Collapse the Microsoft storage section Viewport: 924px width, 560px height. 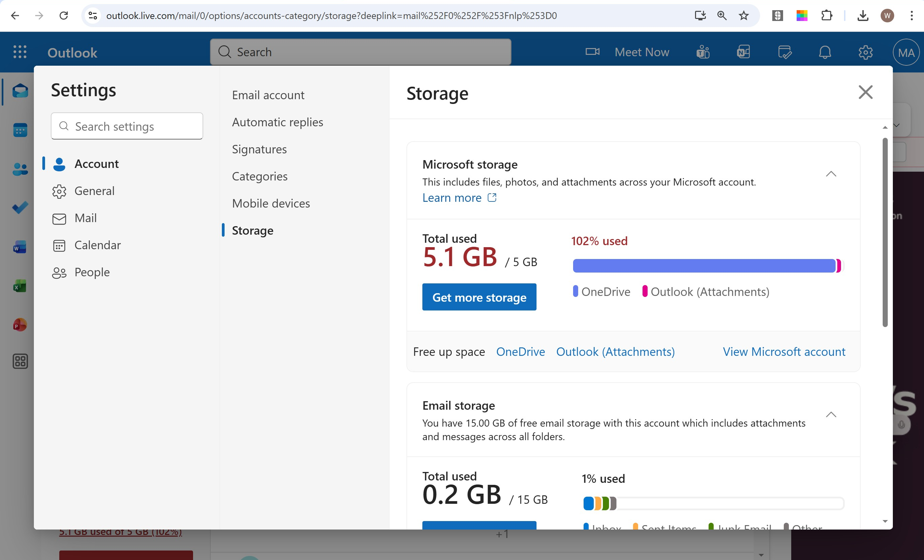[831, 174]
